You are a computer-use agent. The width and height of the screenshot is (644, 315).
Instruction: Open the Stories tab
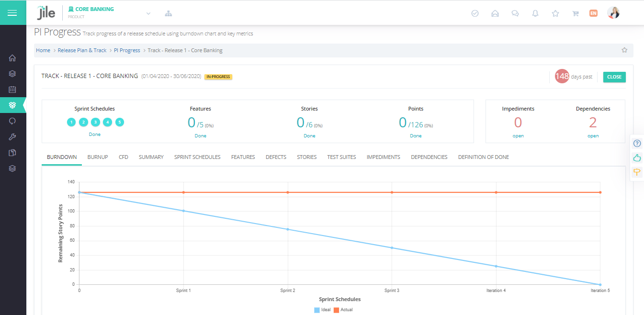(x=306, y=157)
